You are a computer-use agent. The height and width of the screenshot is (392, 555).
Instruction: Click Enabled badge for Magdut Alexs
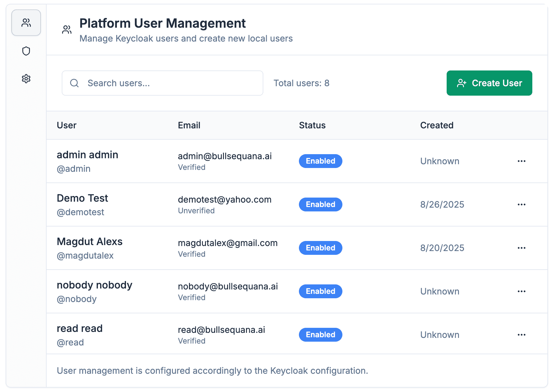320,248
